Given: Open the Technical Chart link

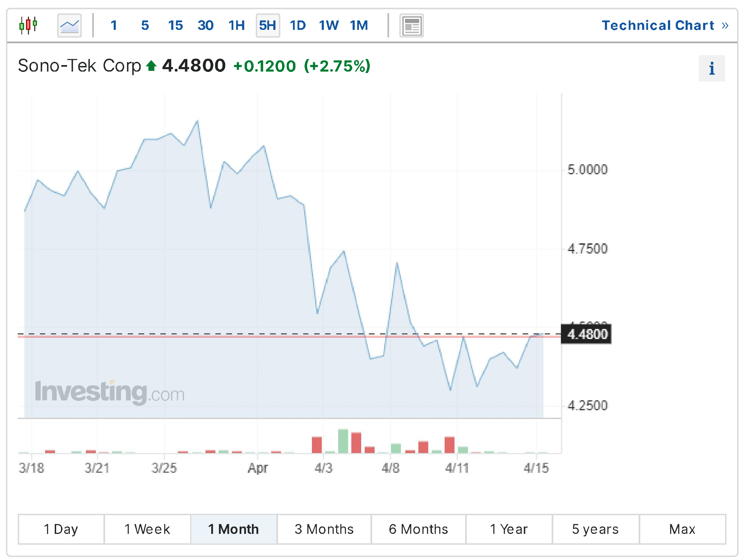Looking at the screenshot, I should [664, 25].
